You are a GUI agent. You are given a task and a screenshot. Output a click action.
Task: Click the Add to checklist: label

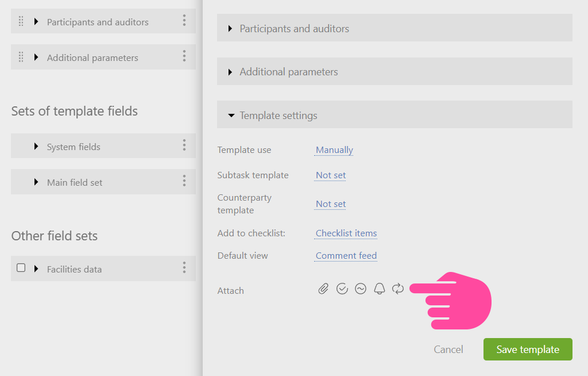(252, 233)
